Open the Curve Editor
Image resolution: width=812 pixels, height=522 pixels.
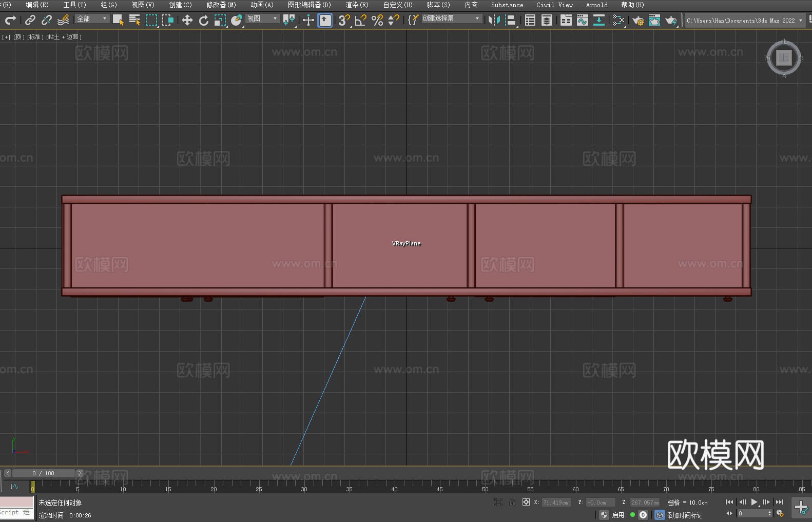click(583, 20)
